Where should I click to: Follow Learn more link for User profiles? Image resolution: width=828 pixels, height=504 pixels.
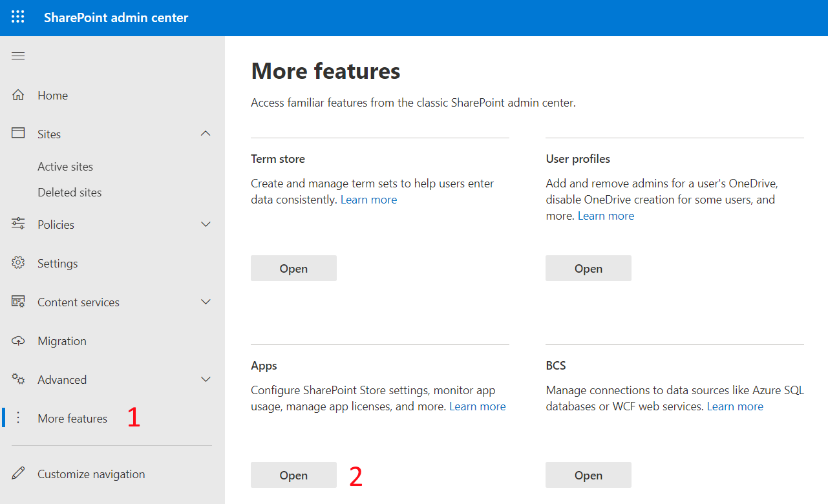(x=606, y=216)
